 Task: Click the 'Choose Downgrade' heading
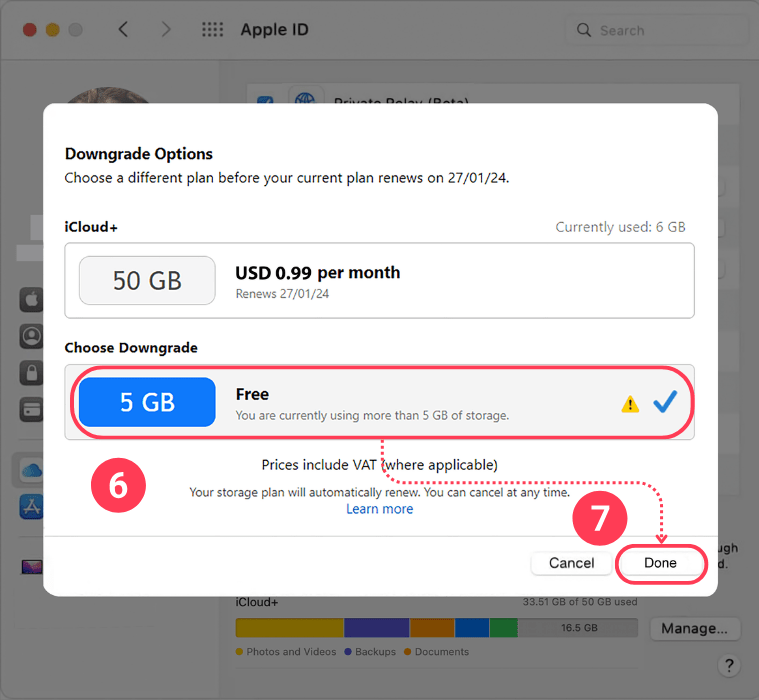coord(131,348)
